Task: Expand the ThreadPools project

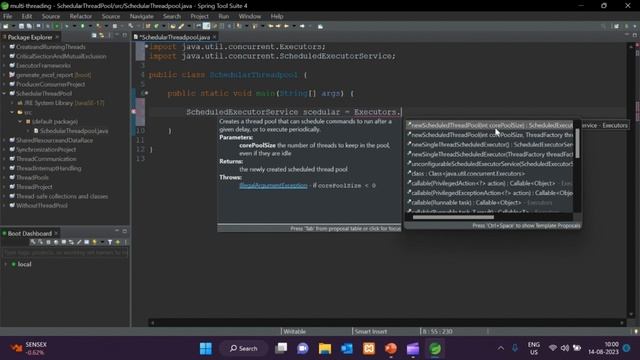Action: point(4,178)
